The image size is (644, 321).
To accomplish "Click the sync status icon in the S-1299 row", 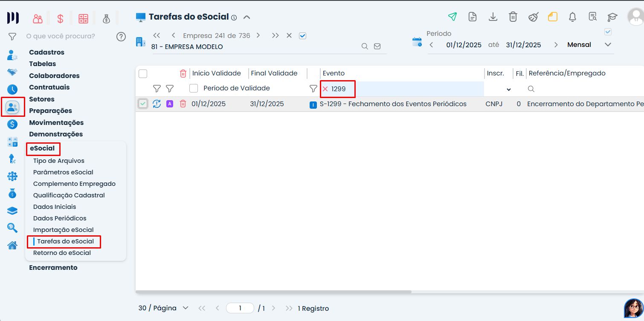I will (x=157, y=104).
